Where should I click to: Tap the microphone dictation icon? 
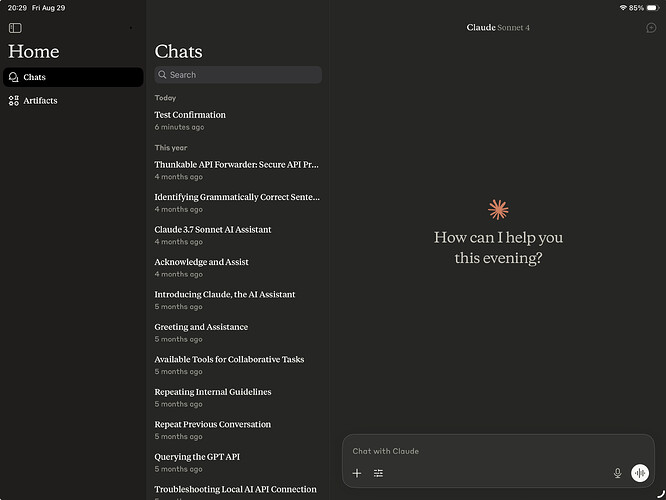point(618,473)
